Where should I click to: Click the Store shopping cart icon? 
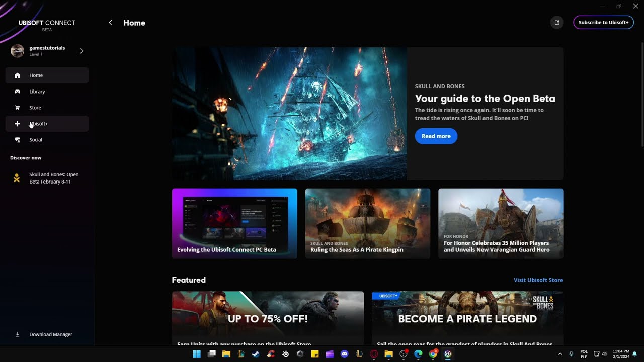(18, 108)
